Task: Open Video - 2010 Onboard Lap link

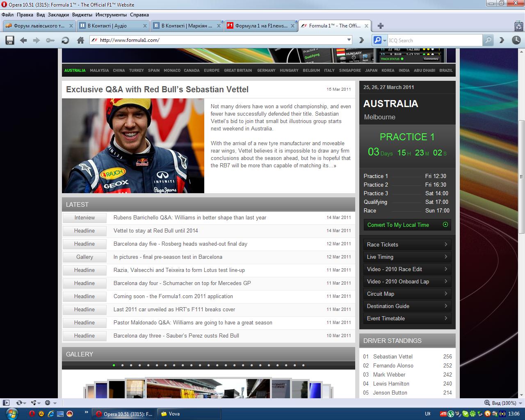Action: [407, 281]
